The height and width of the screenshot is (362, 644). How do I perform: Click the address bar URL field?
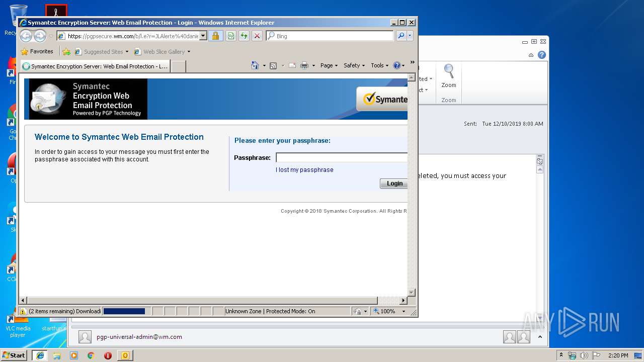tap(132, 36)
